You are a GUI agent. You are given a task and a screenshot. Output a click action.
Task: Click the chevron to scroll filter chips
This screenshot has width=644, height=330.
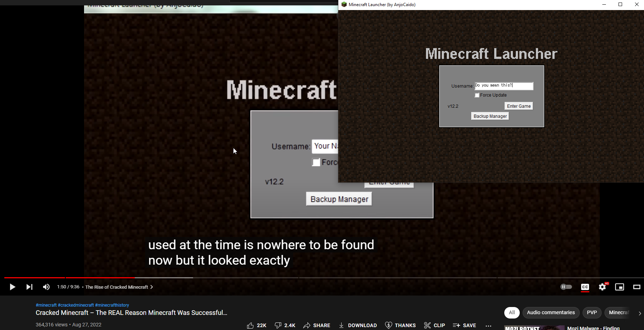pyautogui.click(x=640, y=313)
